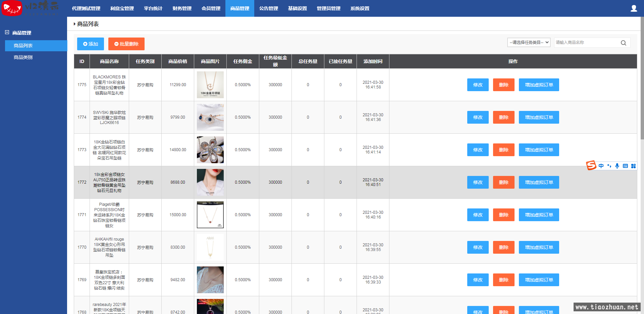Open the 商品管理 top menu tab
Screen dimensions: 644x314
[240, 8]
